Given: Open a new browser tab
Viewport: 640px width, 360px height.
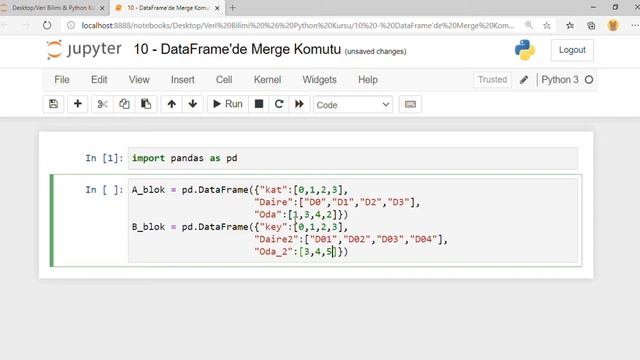Looking at the screenshot, I should click(x=233, y=8).
